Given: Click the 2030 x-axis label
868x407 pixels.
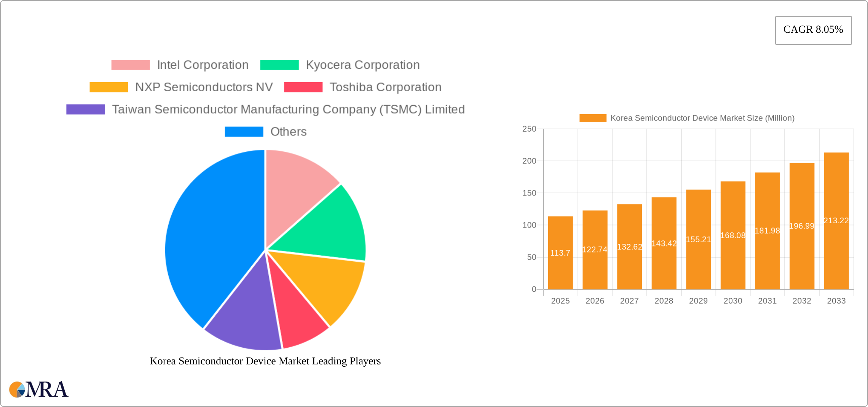Looking at the screenshot, I should (733, 301).
